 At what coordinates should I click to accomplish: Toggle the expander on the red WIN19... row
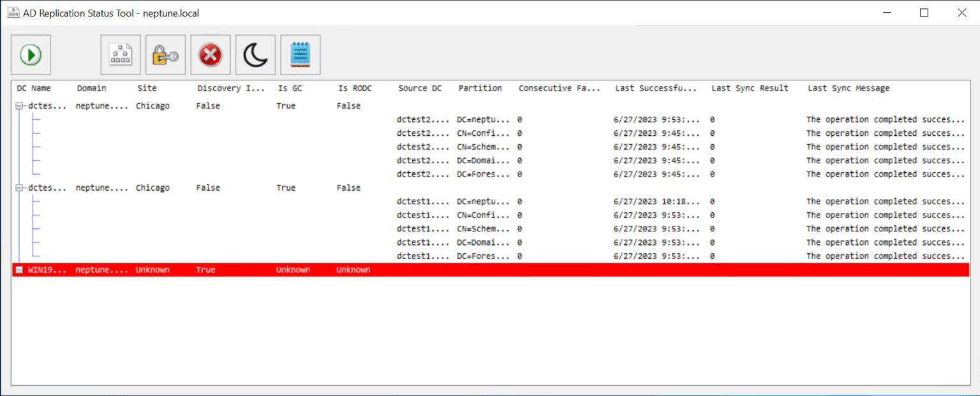pos(20,270)
